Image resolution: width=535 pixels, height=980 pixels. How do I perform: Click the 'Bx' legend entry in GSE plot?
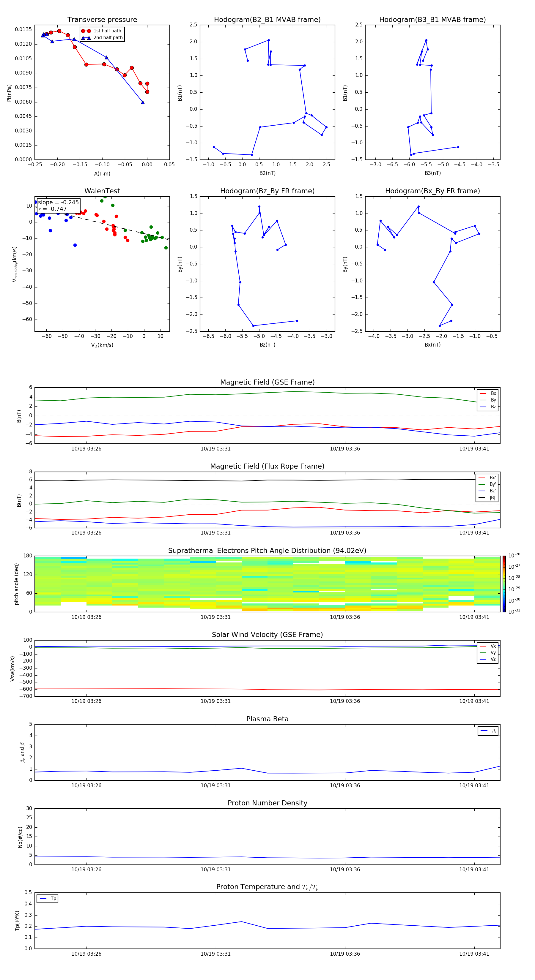coord(488,393)
